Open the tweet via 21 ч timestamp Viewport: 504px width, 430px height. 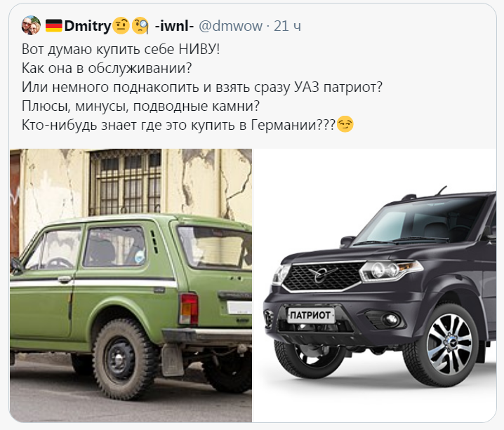(x=287, y=26)
